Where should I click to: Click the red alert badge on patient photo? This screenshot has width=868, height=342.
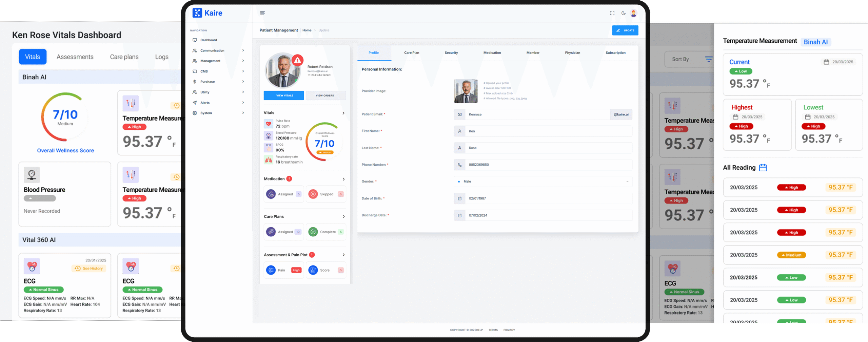pos(297,60)
